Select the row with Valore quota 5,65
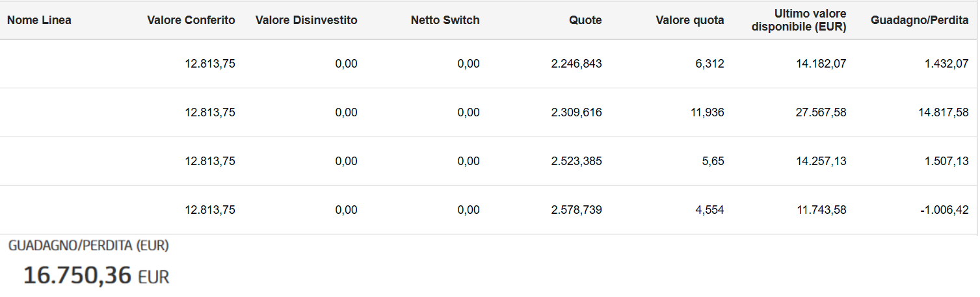Viewport: 980px width, 297px height. point(489,161)
